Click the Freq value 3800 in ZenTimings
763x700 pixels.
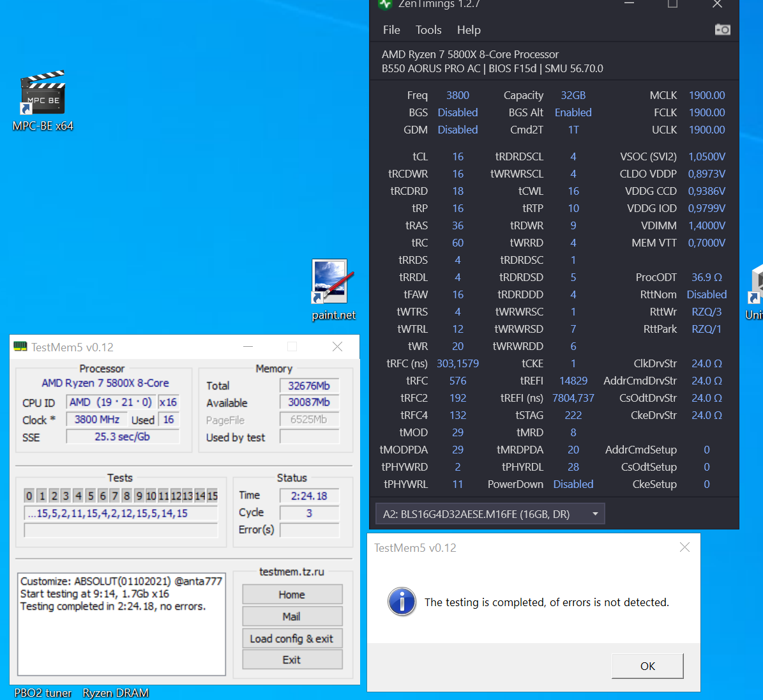pos(457,95)
